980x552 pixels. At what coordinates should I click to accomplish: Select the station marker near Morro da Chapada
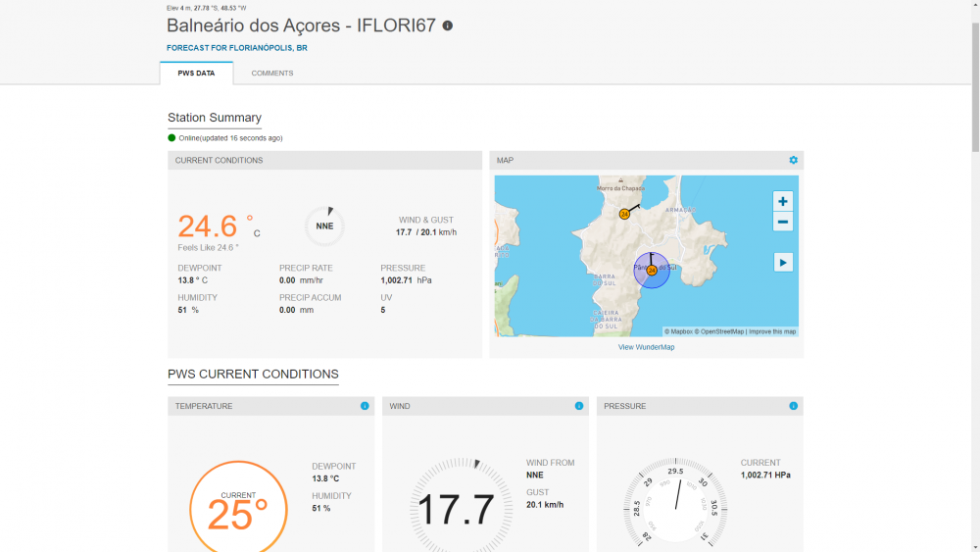624,214
